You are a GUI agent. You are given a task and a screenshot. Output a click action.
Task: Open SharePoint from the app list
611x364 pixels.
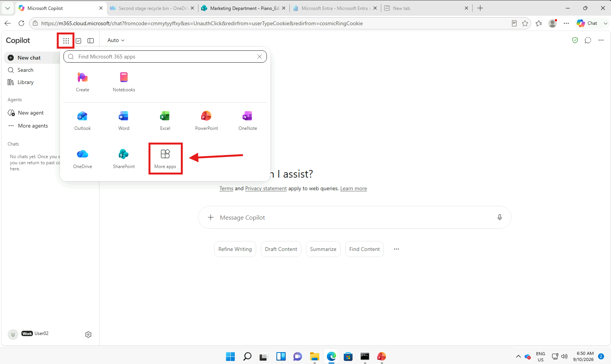point(124,159)
